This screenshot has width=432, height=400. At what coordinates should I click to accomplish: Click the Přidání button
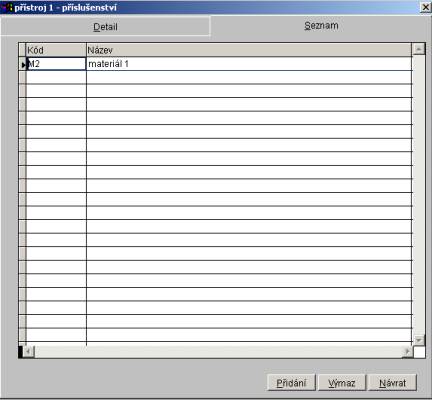point(291,383)
